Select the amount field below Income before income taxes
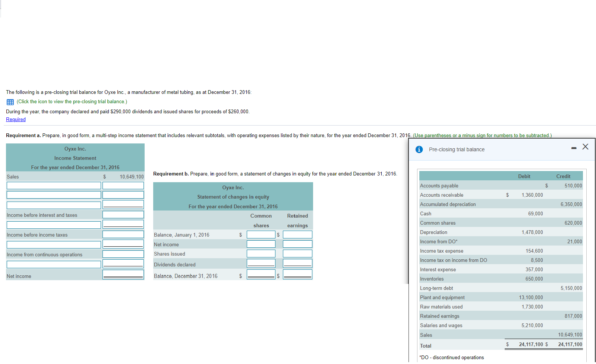 coord(123,244)
